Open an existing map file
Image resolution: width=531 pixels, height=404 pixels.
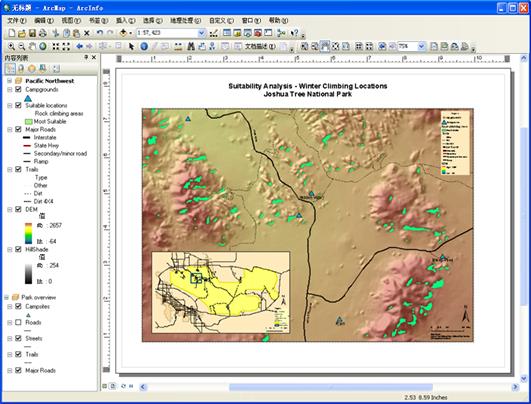click(22, 33)
